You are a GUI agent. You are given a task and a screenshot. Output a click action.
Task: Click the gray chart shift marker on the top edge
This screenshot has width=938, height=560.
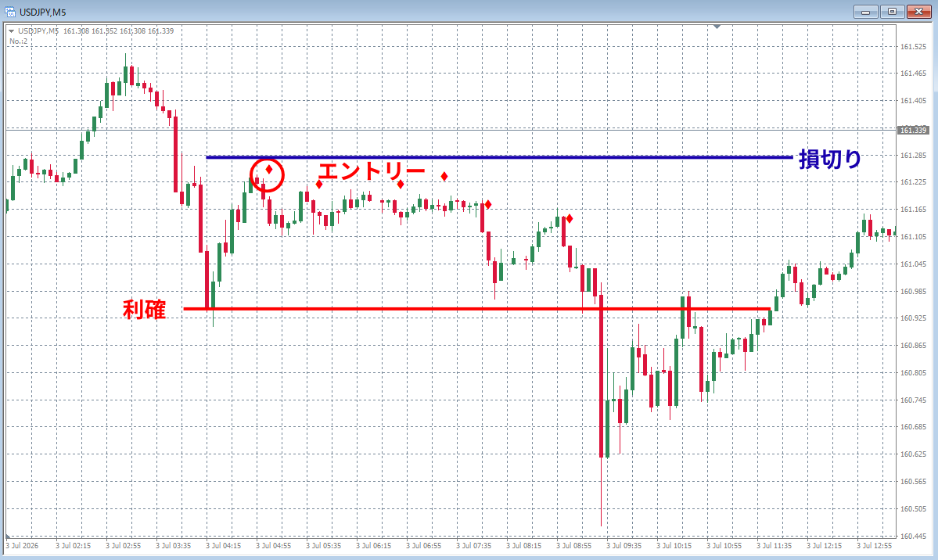[717, 27]
